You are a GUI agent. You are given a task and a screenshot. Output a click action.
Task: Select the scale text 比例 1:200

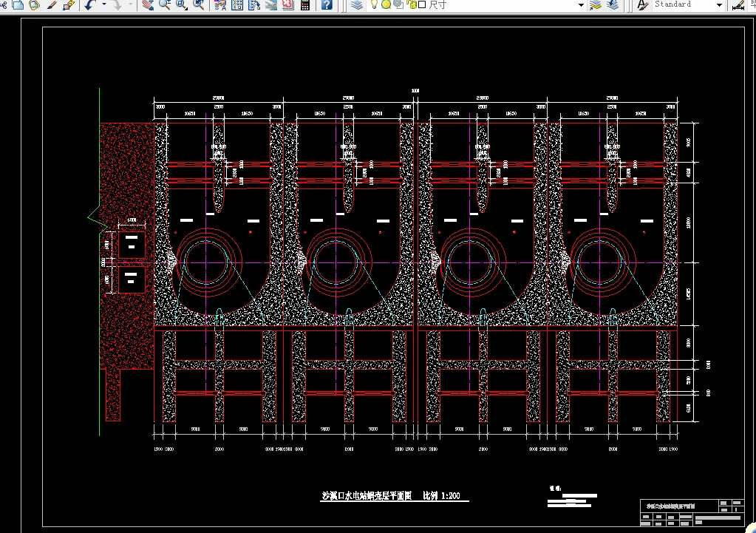[442, 495]
